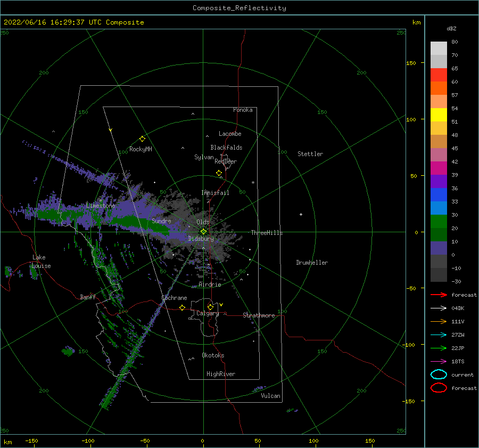Click the 04DK legend label
Viewport: 479px width, 448px height.
click(x=458, y=308)
